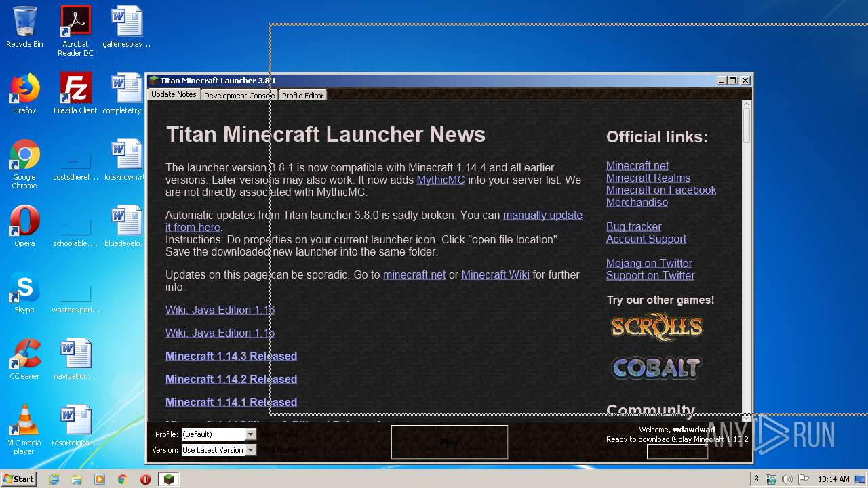Open Support on Twitter link
Viewport: 868px width, 488px height.
tap(650, 275)
